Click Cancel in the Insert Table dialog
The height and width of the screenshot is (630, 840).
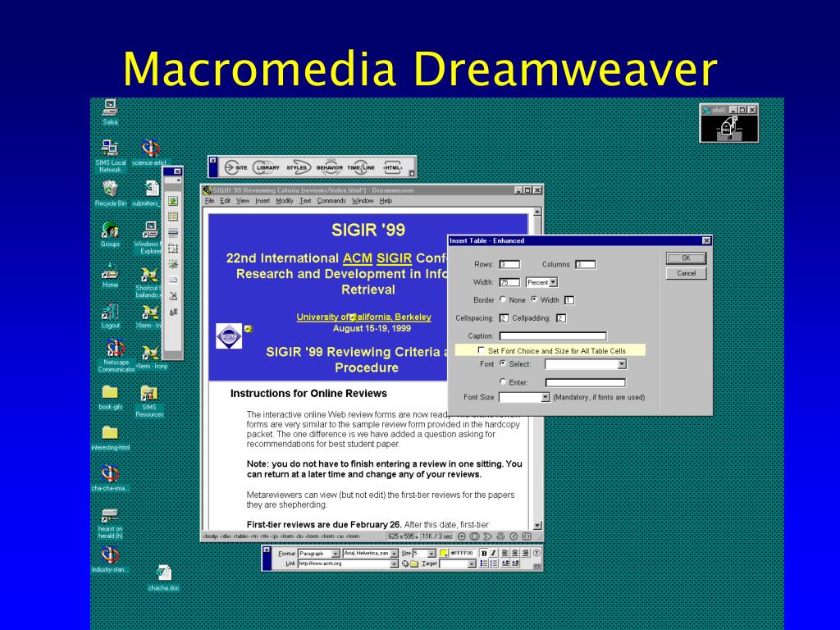coord(687,273)
